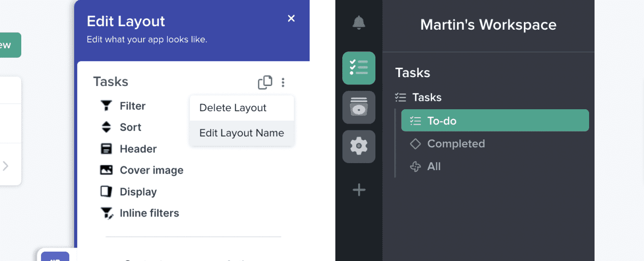This screenshot has width=644, height=261.
Task: Click the notification bell icon
Action: coord(359,23)
